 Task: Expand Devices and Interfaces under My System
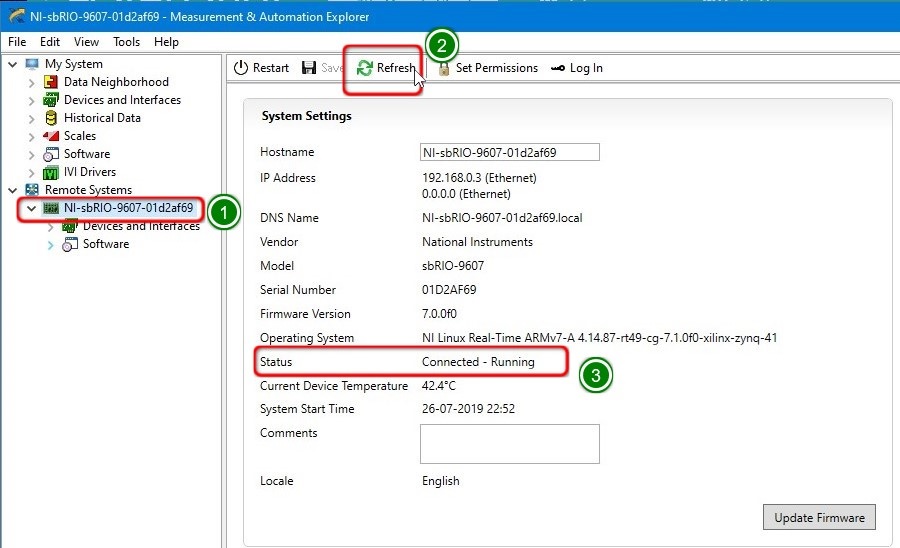point(32,100)
